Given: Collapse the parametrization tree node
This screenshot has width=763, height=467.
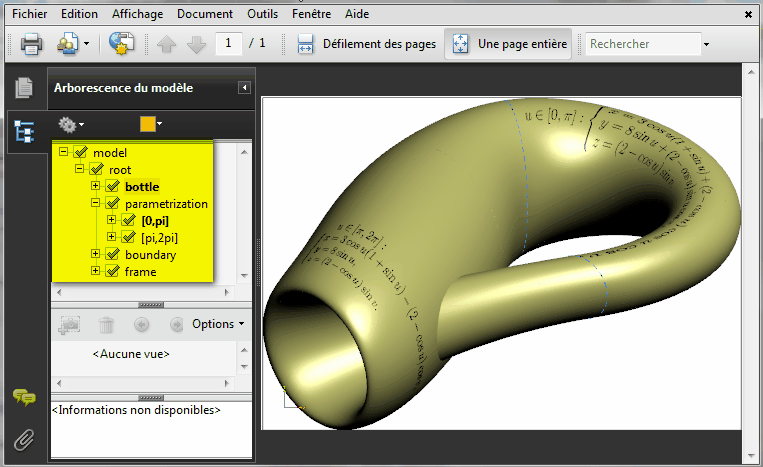Looking at the screenshot, I should click(96, 204).
